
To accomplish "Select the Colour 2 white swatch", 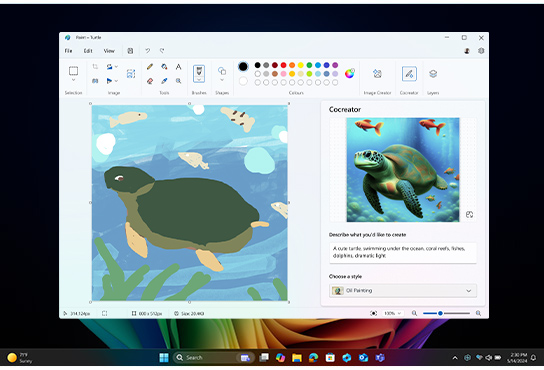I will point(243,81).
